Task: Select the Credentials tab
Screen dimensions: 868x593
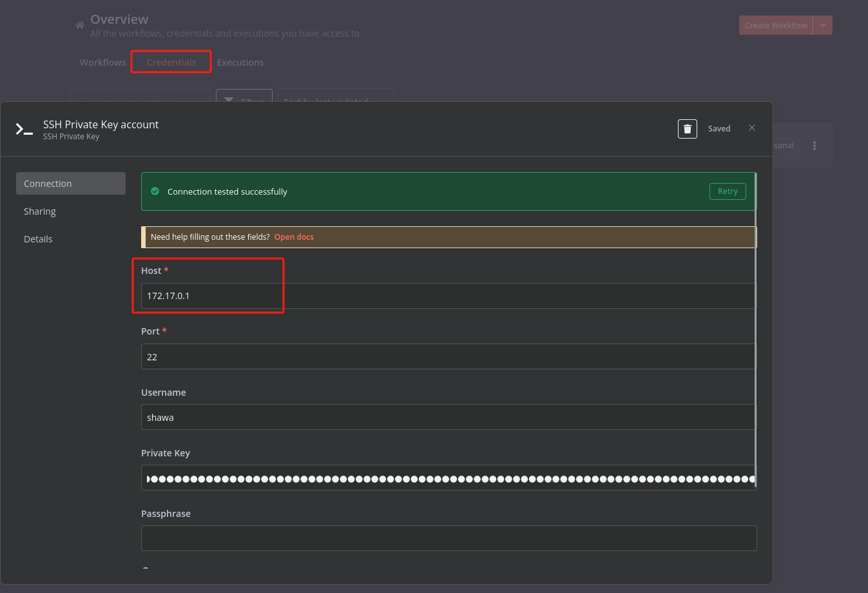Action: (x=171, y=63)
